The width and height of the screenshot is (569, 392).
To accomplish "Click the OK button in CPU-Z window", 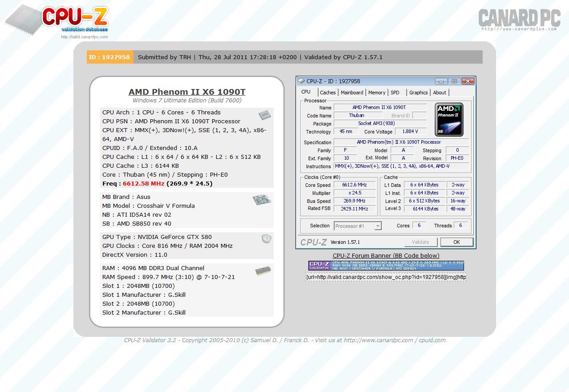I will pyautogui.click(x=456, y=242).
